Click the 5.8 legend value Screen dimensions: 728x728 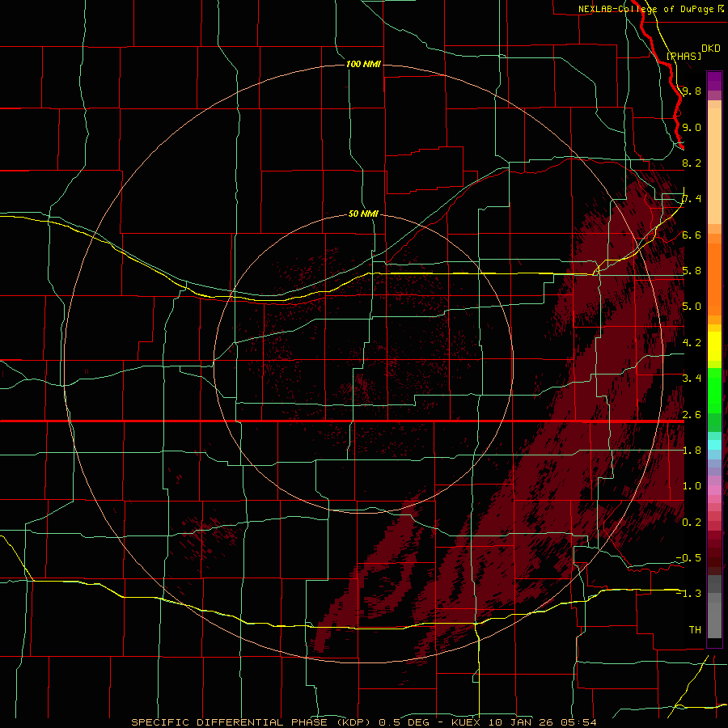click(692, 271)
